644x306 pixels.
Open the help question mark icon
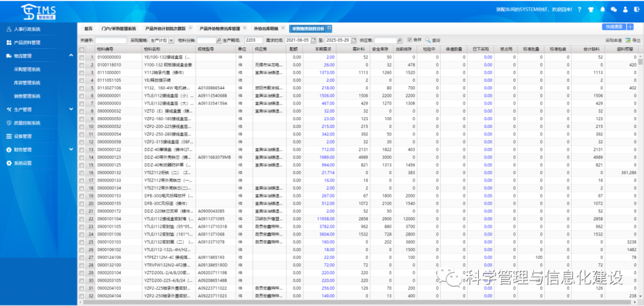point(579,10)
